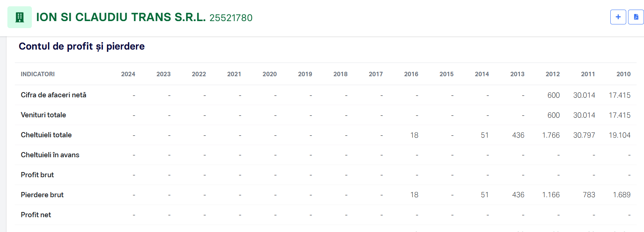Click the 30.797 value in Cheltuieli totale
The width and height of the screenshot is (644, 232).
click(584, 135)
